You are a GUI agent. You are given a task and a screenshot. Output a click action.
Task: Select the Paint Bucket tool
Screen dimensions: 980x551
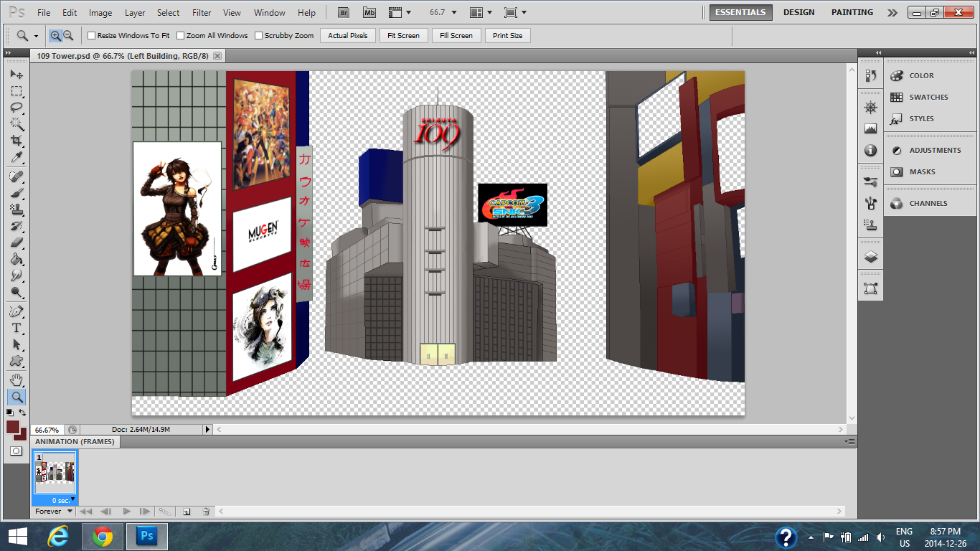tap(17, 259)
